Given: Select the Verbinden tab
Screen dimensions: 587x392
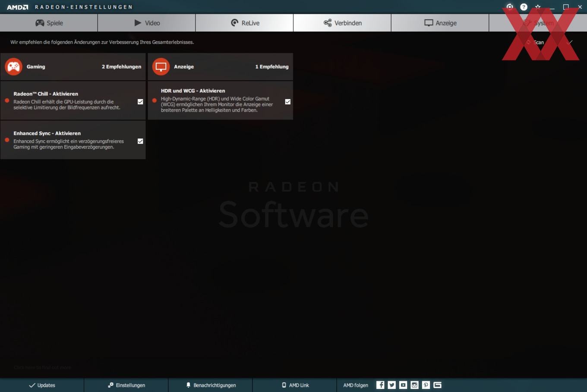Looking at the screenshot, I should 342,23.
